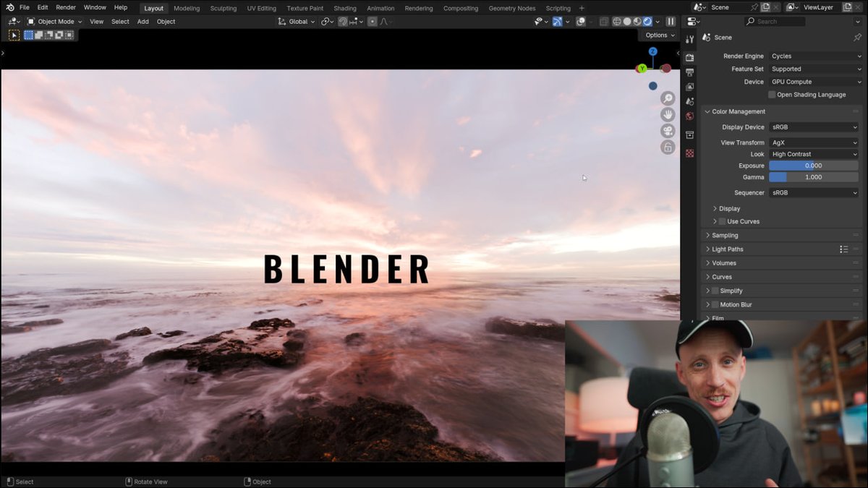The image size is (868, 488).
Task: Enable the Simplify checkbox
Action: pos(715,291)
